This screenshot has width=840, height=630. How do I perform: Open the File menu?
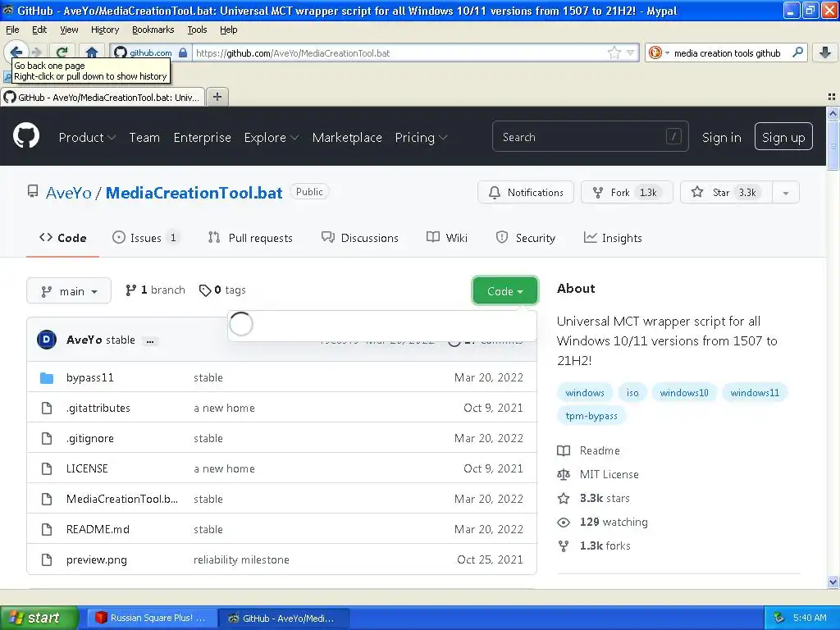point(12,30)
